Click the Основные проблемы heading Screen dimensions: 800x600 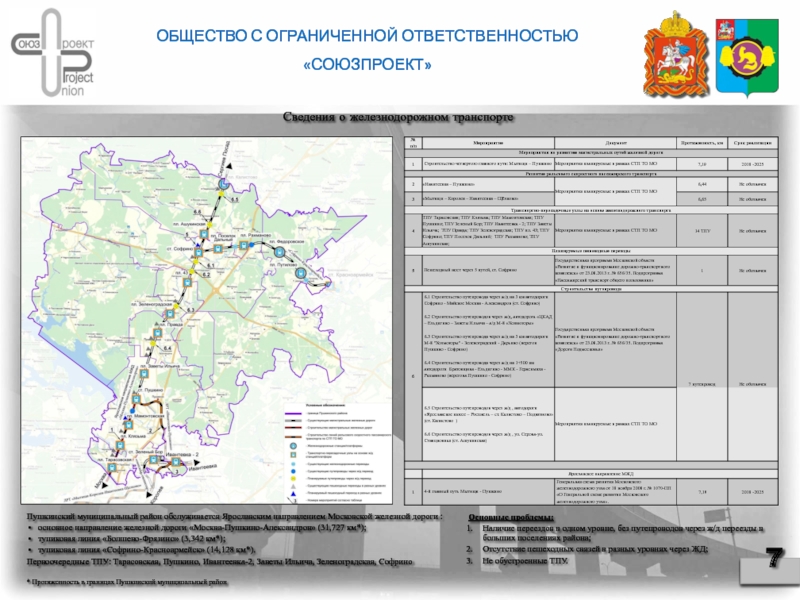[x=511, y=517]
